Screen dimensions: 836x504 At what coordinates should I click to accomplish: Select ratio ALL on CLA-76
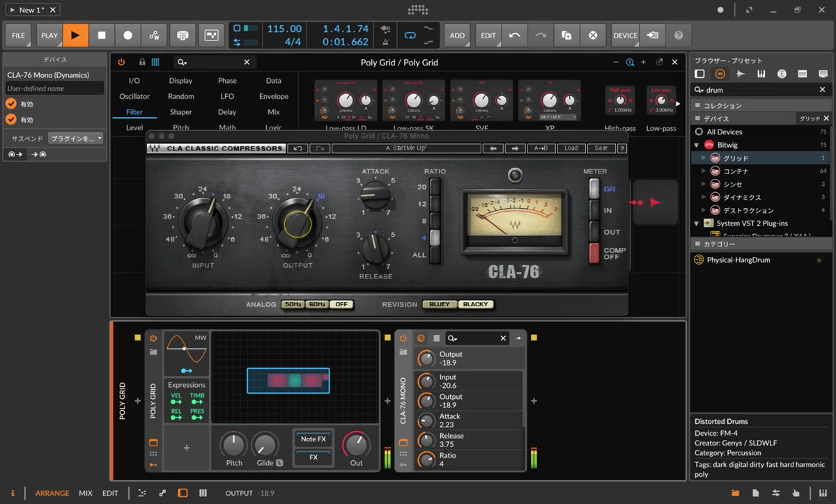click(x=435, y=255)
